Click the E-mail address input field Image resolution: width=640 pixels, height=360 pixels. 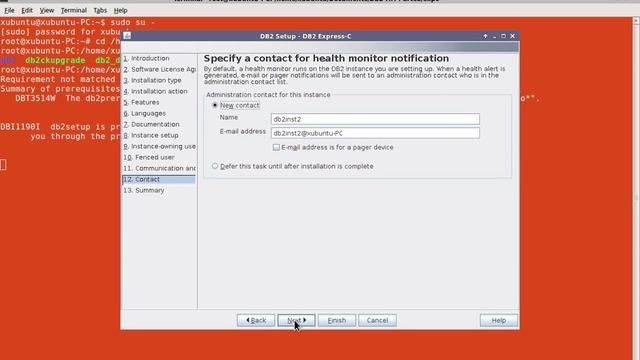pos(375,133)
